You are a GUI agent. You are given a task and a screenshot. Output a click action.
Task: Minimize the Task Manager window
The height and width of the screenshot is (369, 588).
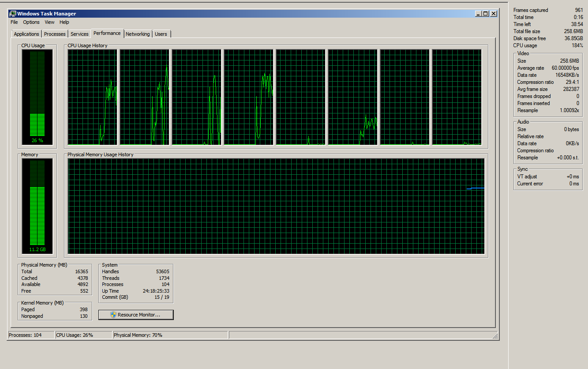coord(478,14)
